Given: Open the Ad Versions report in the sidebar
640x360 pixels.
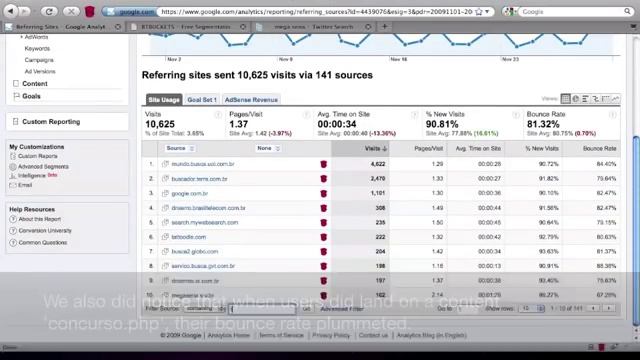Looking at the screenshot, I should coord(40,71).
